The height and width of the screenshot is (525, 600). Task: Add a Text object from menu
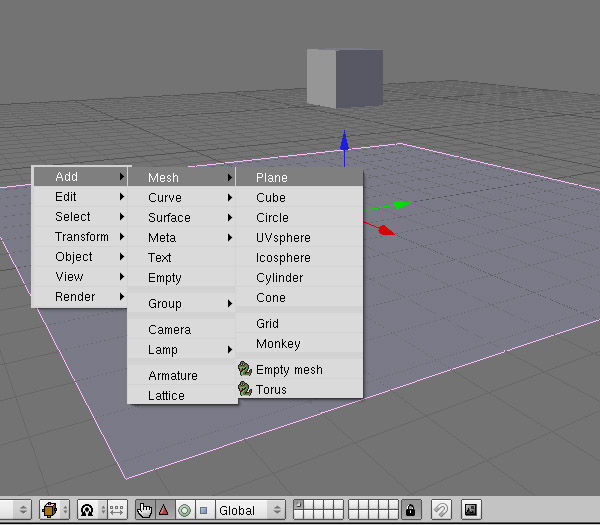coord(181,258)
